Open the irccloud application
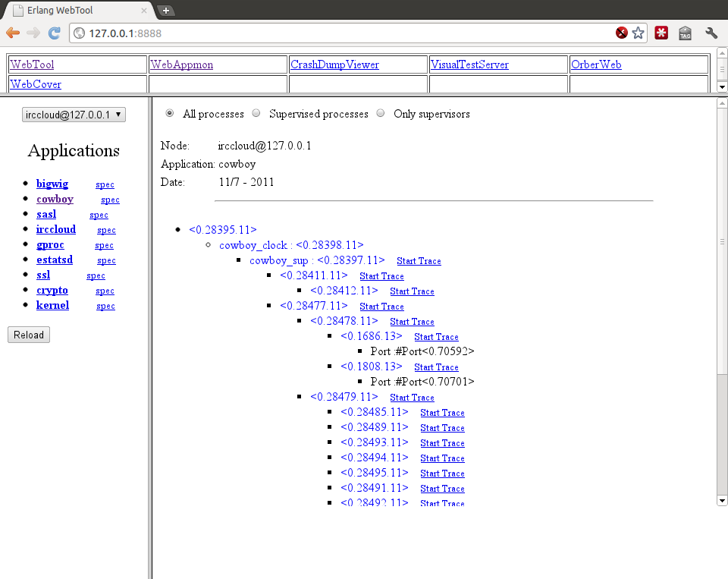728x579 pixels. 56,229
